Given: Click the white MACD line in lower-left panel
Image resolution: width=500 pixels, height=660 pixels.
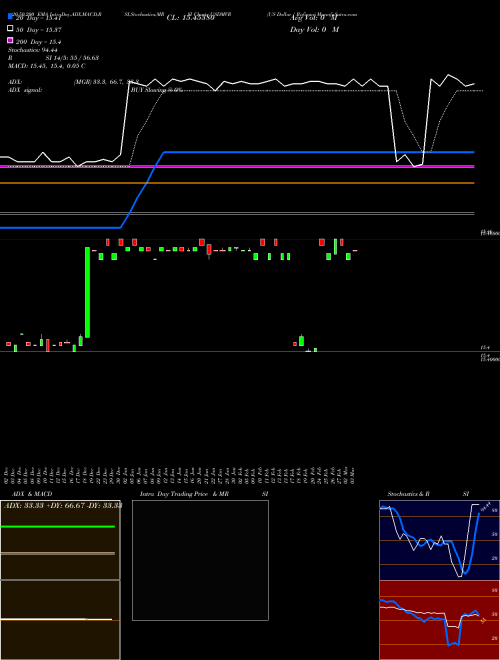Looking at the screenshot, I should pyautogui.click(x=56, y=619).
